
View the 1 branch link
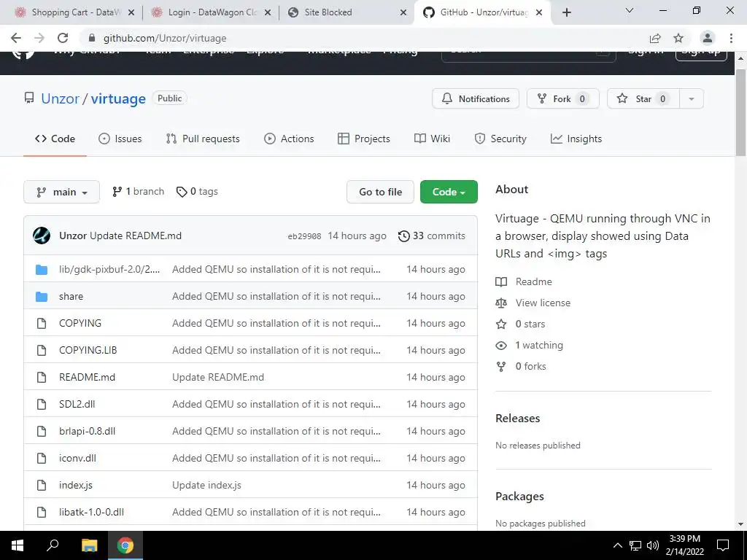[x=138, y=192]
